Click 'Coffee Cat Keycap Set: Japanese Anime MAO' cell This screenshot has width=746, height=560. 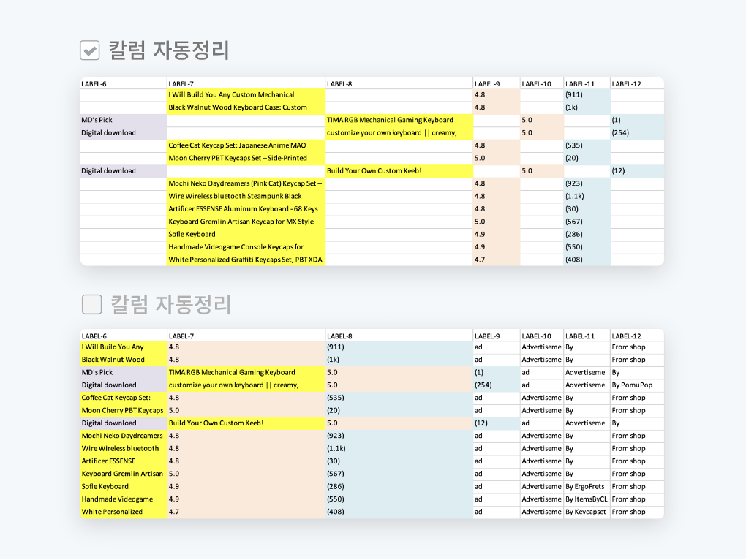pyautogui.click(x=246, y=145)
